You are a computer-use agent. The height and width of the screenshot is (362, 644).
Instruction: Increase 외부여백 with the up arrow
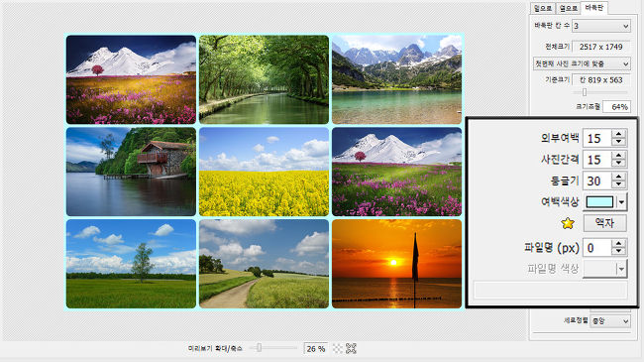[618, 134]
